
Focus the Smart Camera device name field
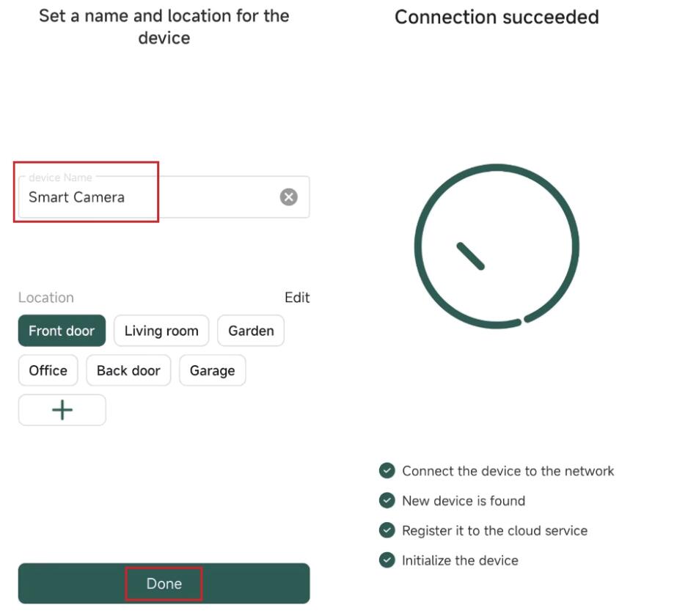click(x=147, y=197)
